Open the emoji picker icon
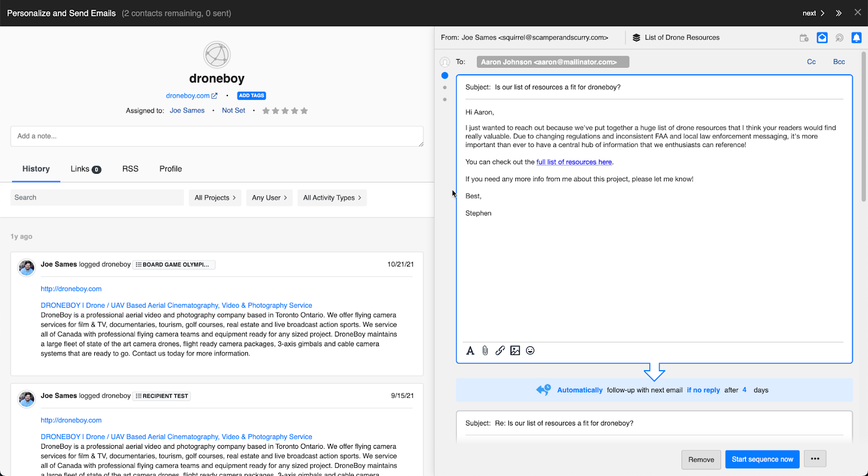The image size is (868, 476). 530,351
